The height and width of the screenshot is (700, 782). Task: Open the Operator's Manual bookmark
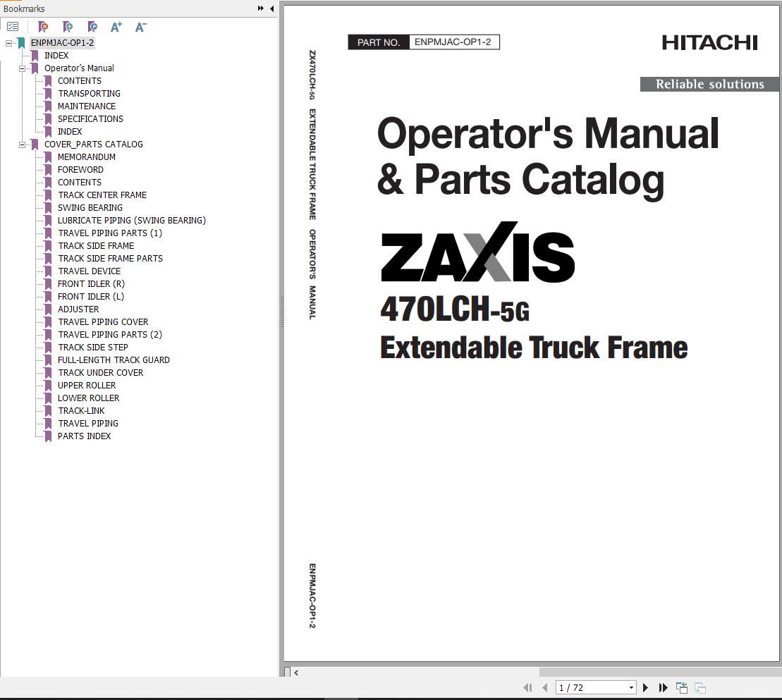(x=79, y=68)
